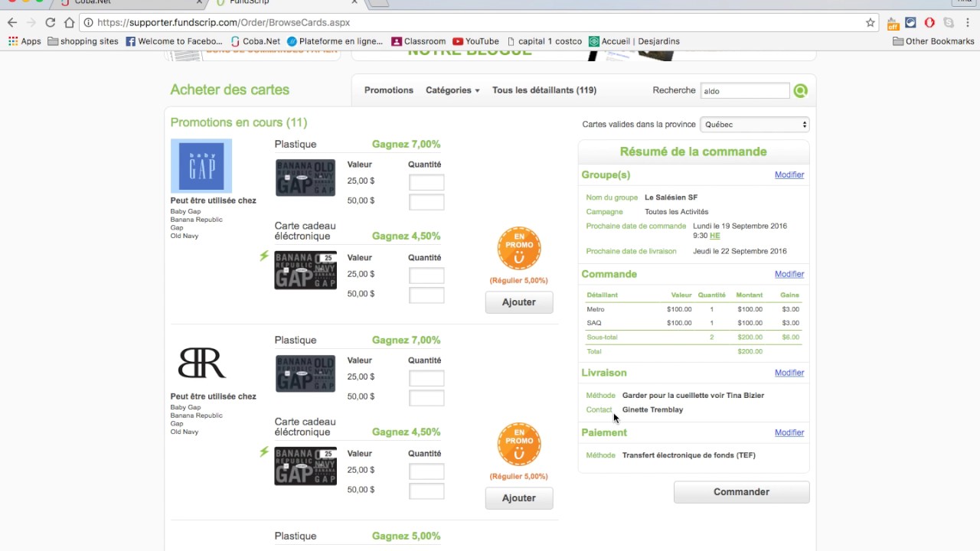
Task: Click Banana Republic e-card 25,00 $ quantity field
Action: coord(426,471)
